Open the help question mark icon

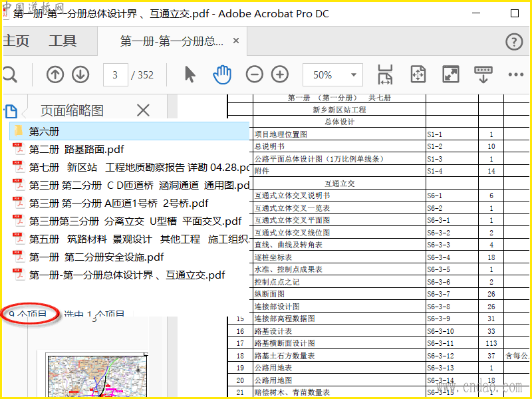[x=514, y=42]
